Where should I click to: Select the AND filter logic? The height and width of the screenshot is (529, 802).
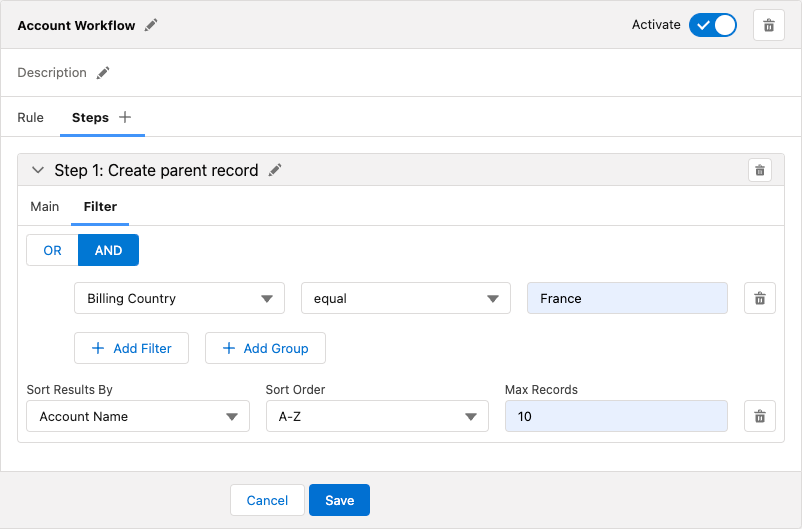pos(108,250)
